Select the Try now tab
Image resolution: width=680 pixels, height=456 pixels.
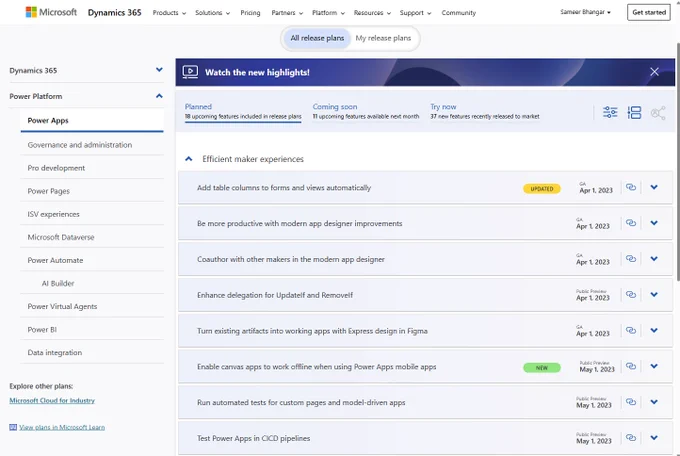(x=485, y=111)
